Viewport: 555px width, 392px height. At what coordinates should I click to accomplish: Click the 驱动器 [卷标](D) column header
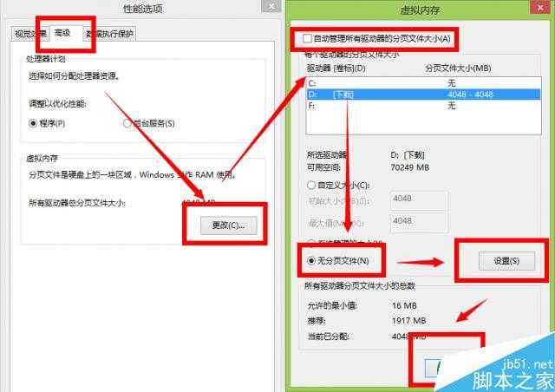pos(336,68)
